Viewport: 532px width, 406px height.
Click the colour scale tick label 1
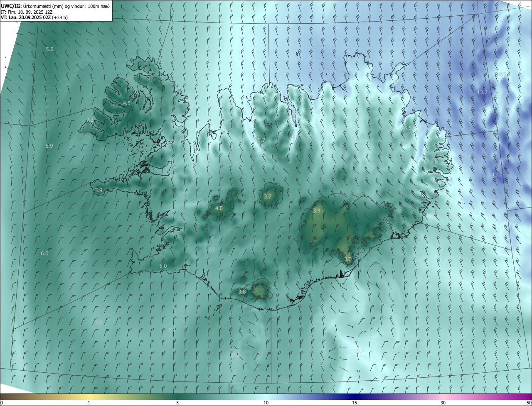point(89,403)
